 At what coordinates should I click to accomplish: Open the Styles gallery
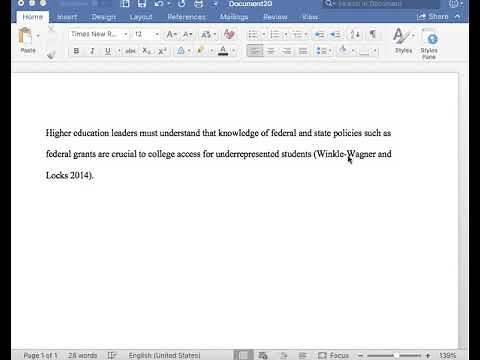(403, 41)
